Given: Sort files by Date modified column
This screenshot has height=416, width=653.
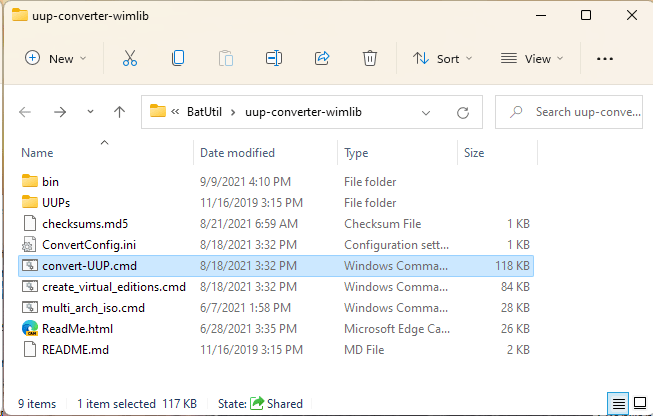Looking at the screenshot, I should coord(237,153).
